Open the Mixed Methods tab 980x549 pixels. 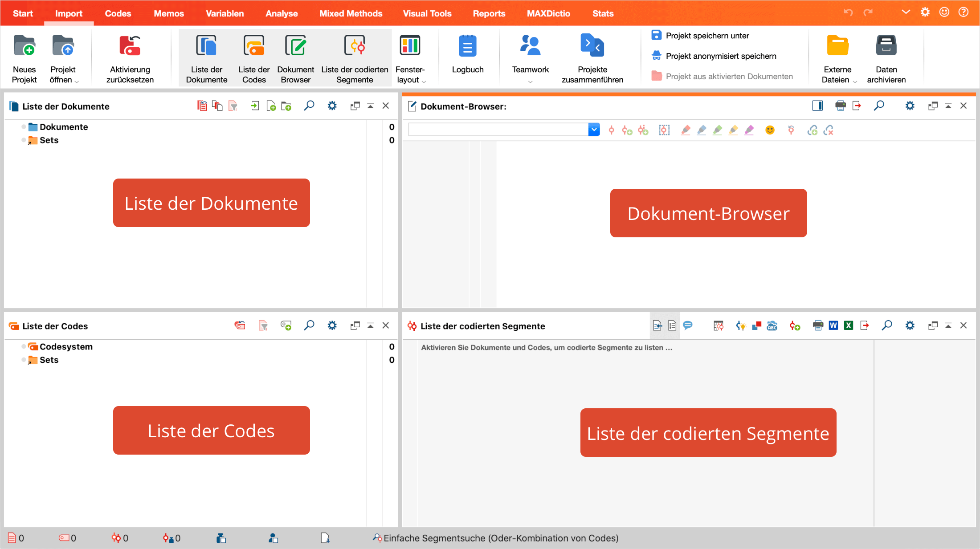351,13
